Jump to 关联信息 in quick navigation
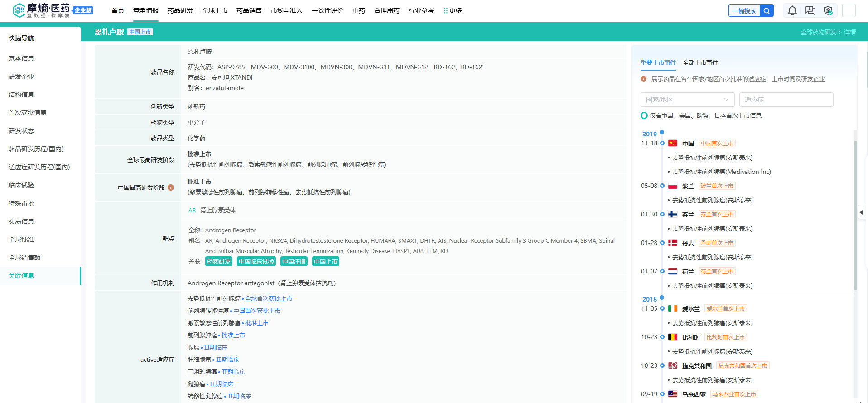This screenshot has height=403, width=868. (21, 276)
